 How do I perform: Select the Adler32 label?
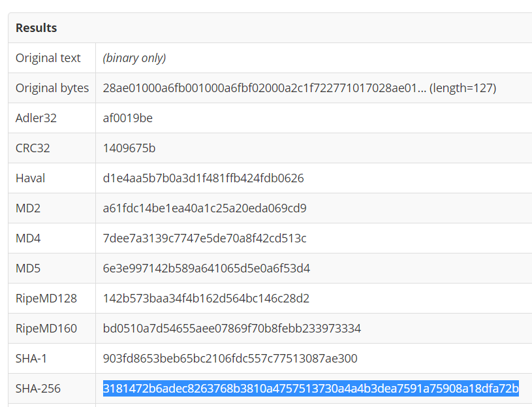click(36, 118)
